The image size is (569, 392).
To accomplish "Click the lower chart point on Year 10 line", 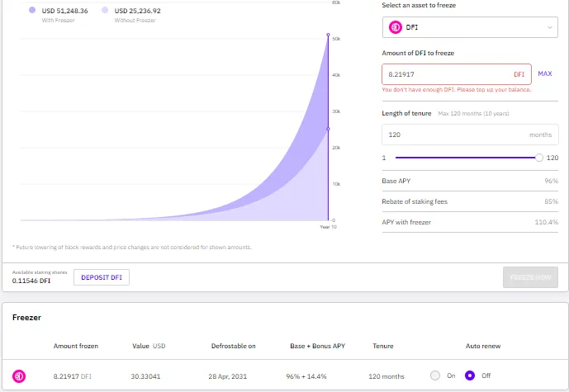I will pyautogui.click(x=328, y=129).
